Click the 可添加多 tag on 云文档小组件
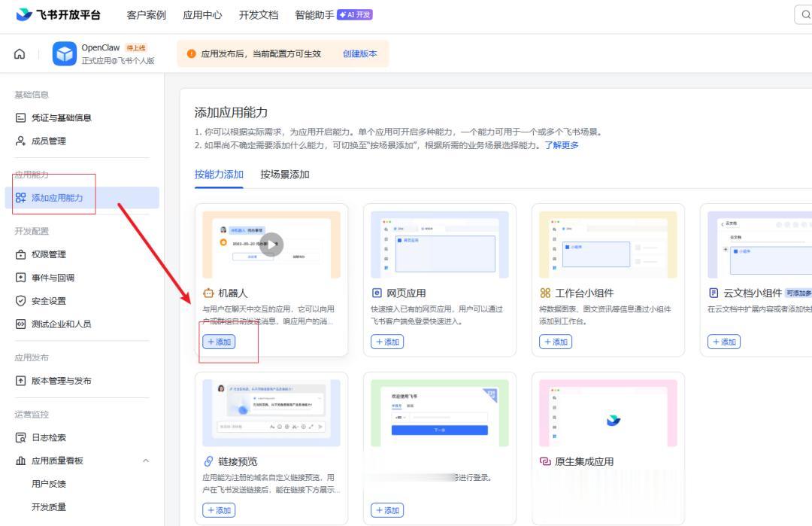This screenshot has height=526, width=812. [798, 293]
